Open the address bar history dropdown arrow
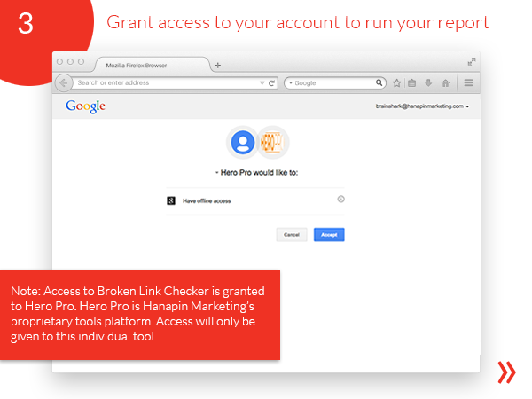532x399 pixels. (262, 83)
